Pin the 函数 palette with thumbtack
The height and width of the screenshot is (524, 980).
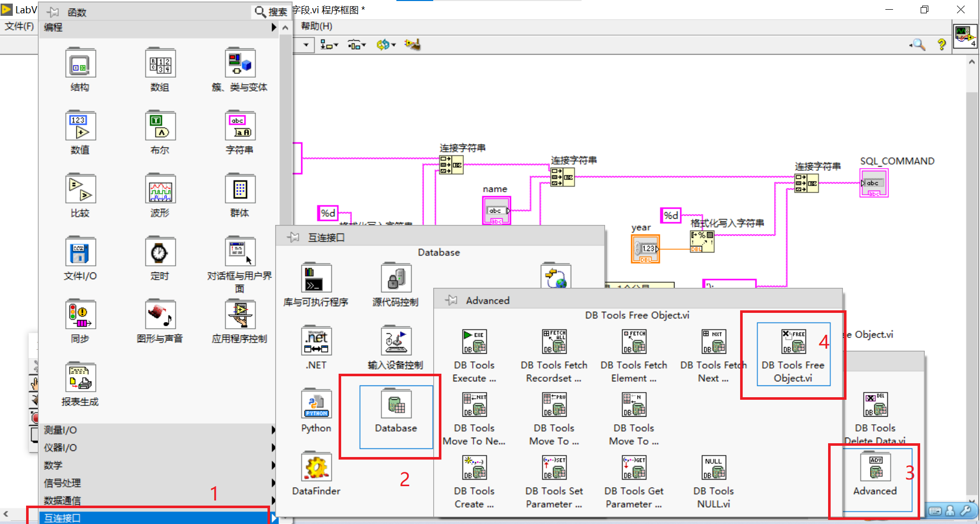pyautogui.click(x=53, y=12)
